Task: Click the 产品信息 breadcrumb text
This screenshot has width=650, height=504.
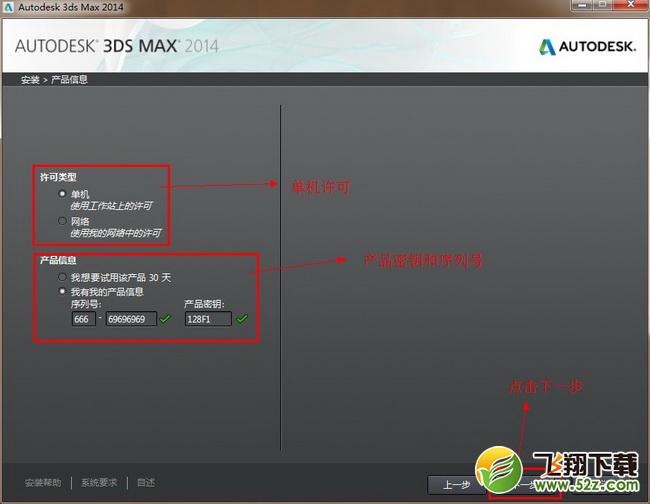Action: point(69,80)
